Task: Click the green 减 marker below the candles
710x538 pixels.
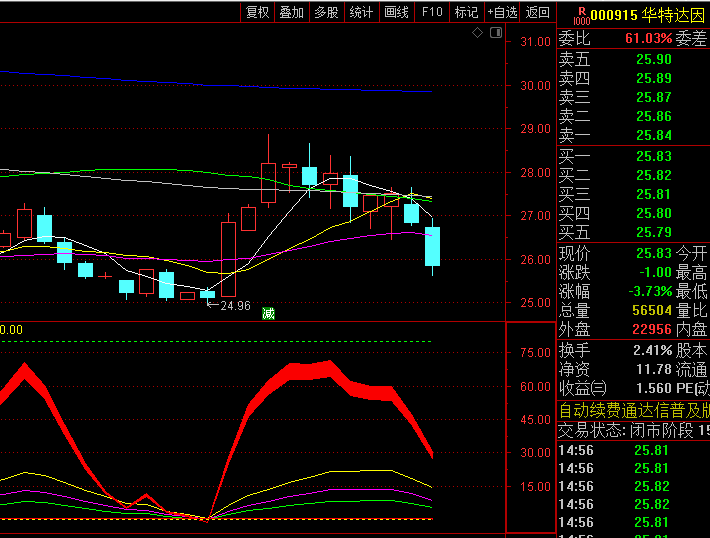Action: (x=269, y=313)
